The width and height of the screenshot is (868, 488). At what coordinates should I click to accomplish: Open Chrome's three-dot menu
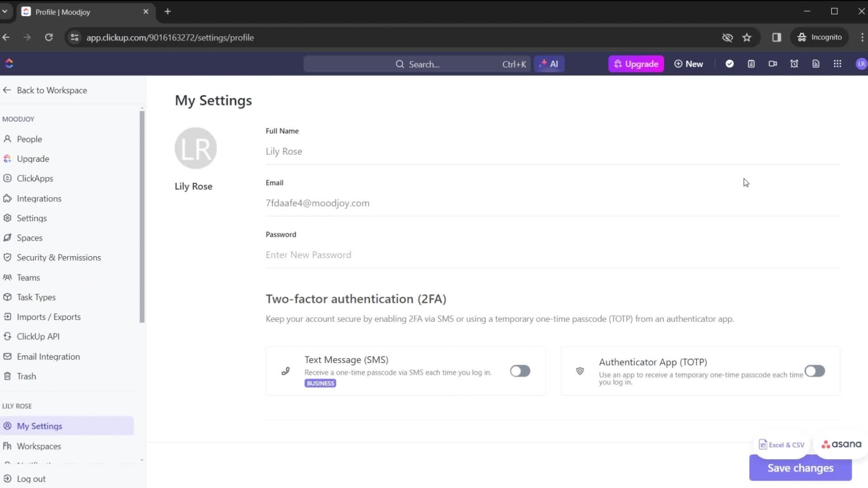pos(862,38)
